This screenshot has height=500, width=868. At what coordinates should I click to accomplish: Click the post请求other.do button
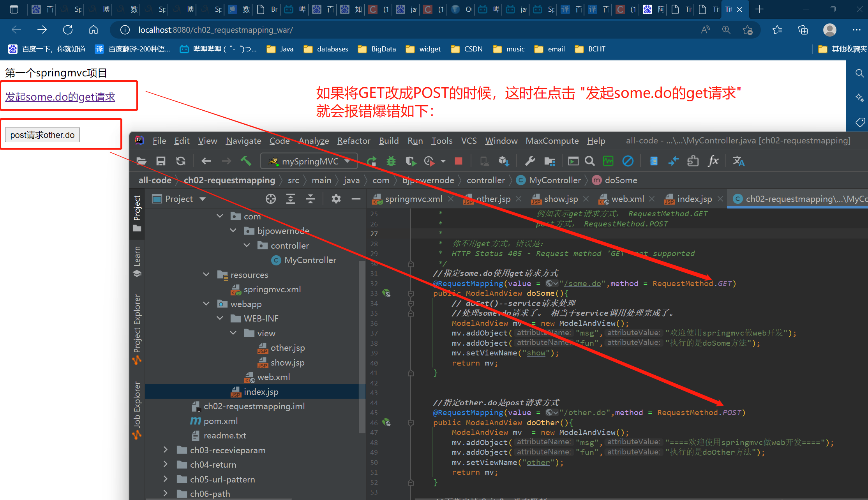(42, 135)
